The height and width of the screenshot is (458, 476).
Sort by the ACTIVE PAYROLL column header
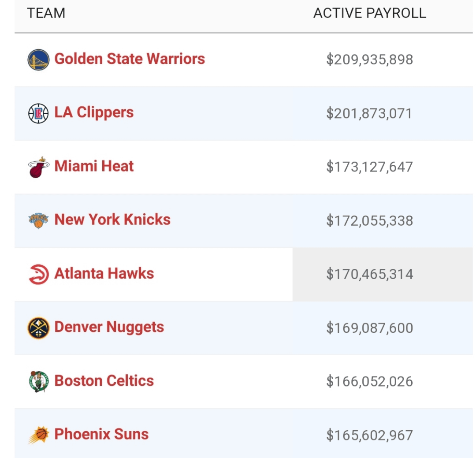[369, 13]
